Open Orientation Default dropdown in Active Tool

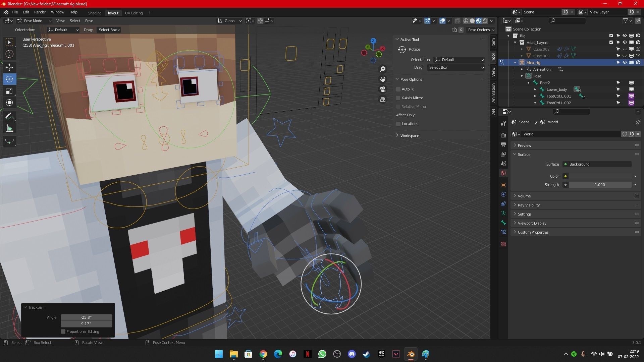click(x=459, y=60)
